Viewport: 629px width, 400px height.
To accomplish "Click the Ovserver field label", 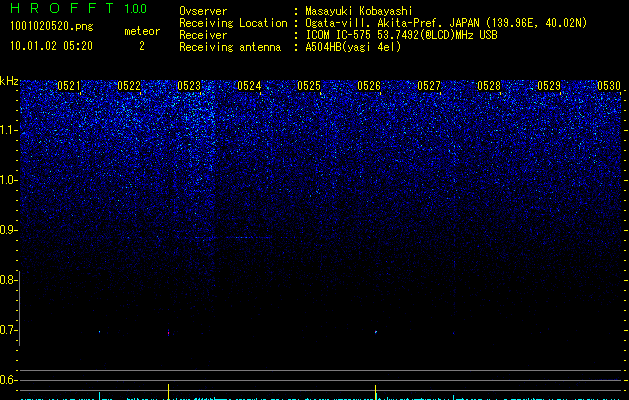I will pyautogui.click(x=203, y=11).
